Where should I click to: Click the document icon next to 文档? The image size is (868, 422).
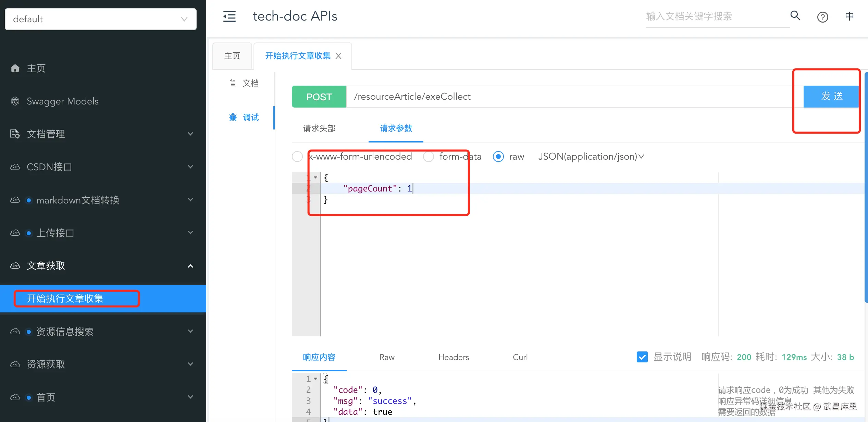coord(233,83)
